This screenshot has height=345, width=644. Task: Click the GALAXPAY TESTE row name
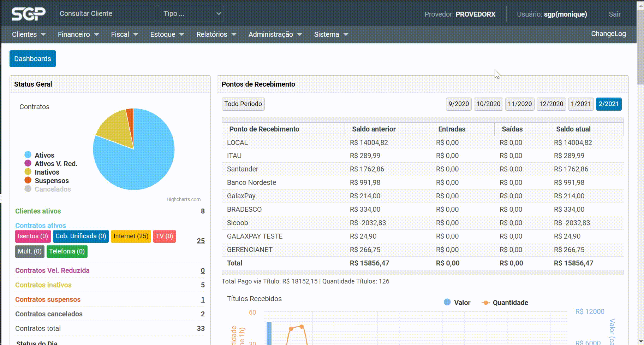pyautogui.click(x=255, y=236)
